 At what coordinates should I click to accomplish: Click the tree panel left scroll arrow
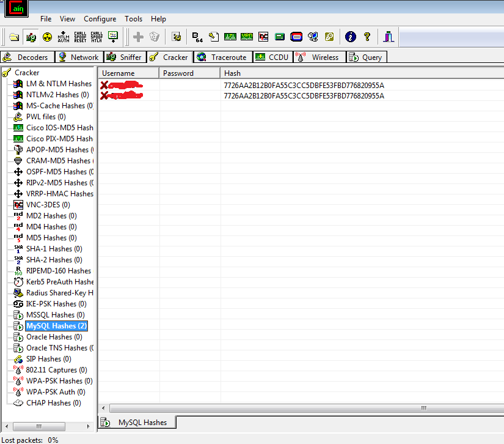pyautogui.click(x=7, y=426)
